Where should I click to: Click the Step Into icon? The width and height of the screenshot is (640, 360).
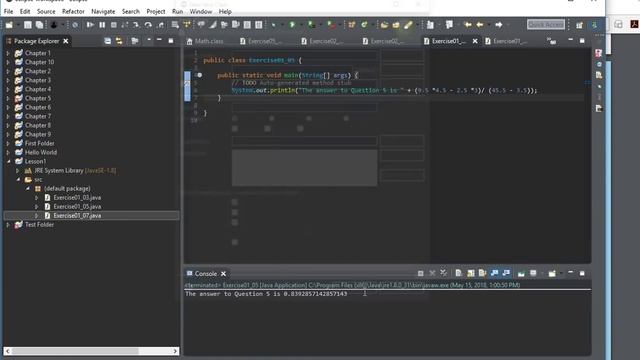click(137, 25)
